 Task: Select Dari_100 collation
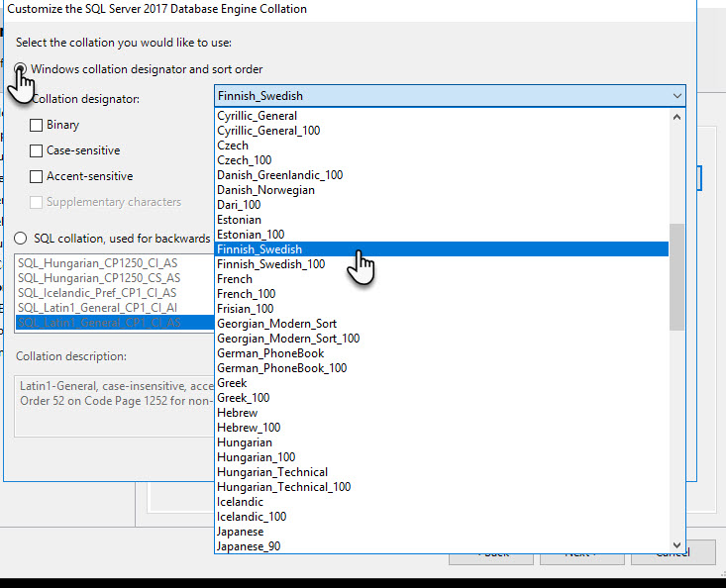click(442, 205)
